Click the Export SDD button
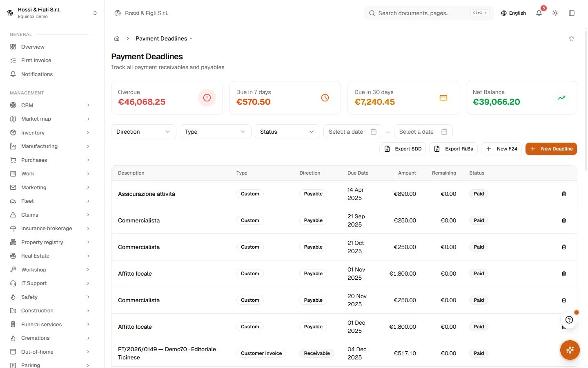 point(403,149)
